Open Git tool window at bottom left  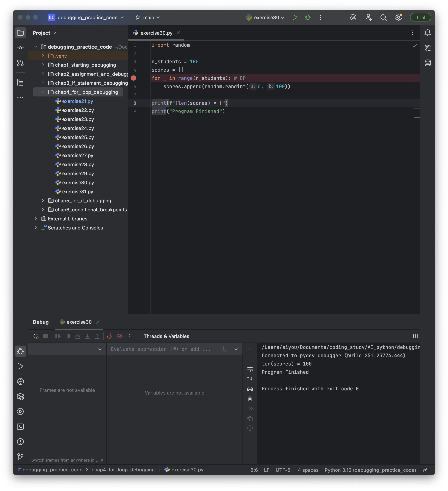point(20,457)
